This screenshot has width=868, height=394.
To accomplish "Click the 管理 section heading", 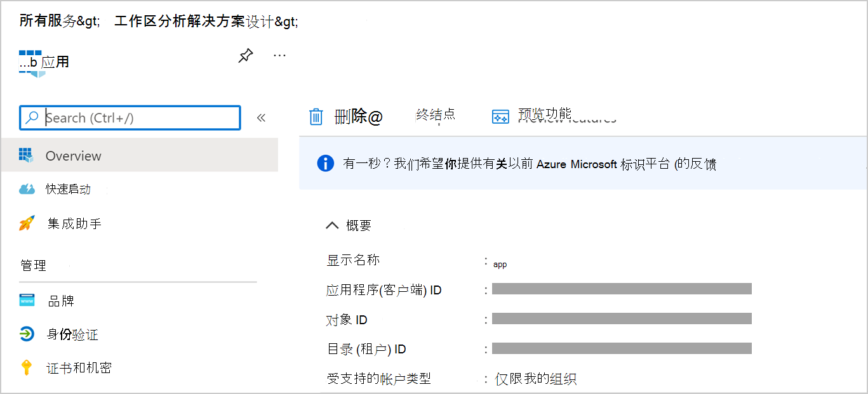I will 33,265.
